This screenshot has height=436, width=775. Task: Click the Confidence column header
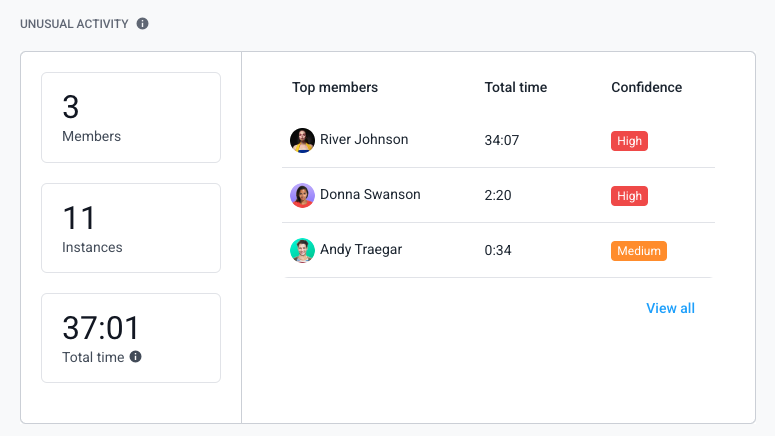pos(646,87)
